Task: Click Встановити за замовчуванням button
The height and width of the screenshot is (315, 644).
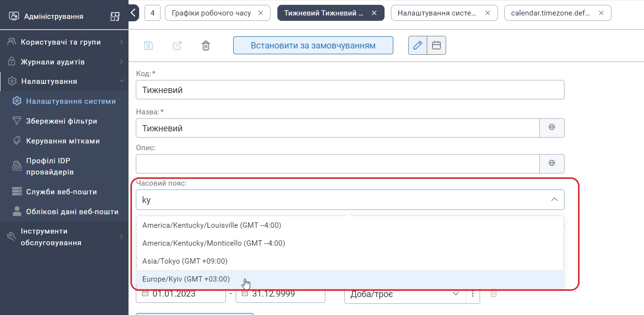Action: [x=313, y=46]
